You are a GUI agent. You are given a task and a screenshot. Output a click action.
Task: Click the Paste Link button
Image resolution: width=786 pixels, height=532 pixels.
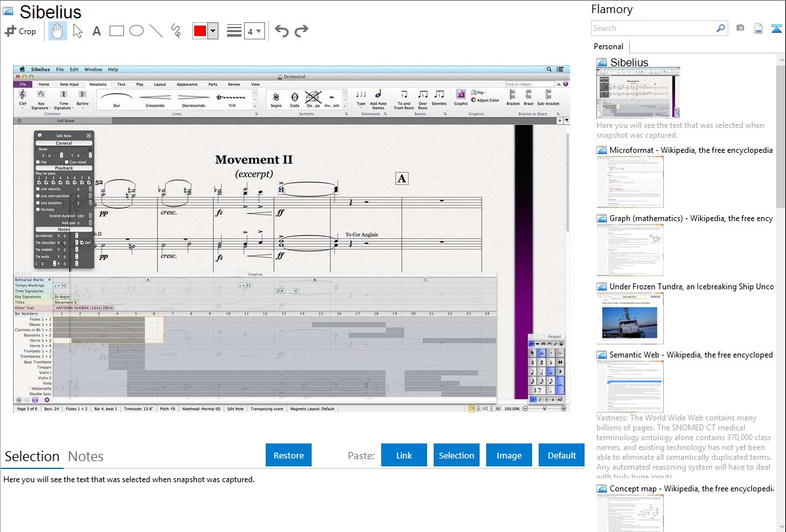(x=404, y=455)
